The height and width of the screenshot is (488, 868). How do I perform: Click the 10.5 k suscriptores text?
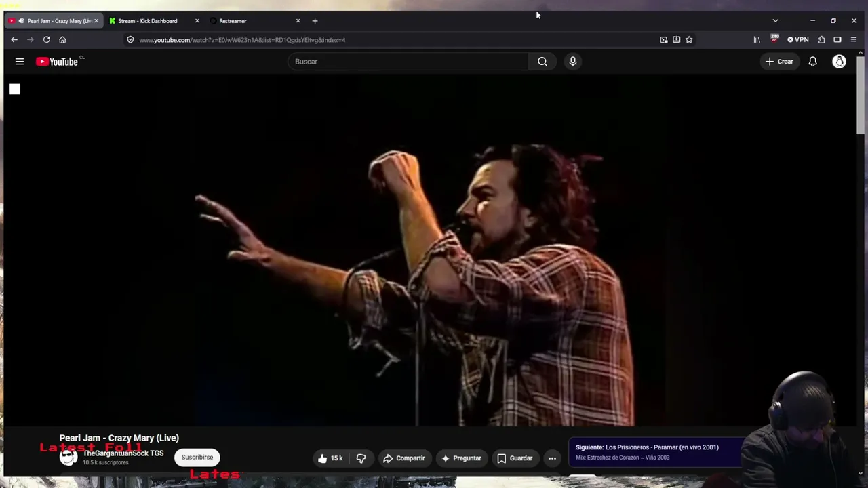point(106,462)
